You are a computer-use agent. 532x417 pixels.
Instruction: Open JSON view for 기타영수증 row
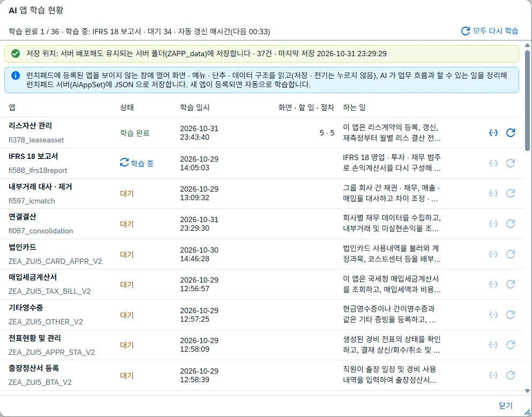point(493,315)
